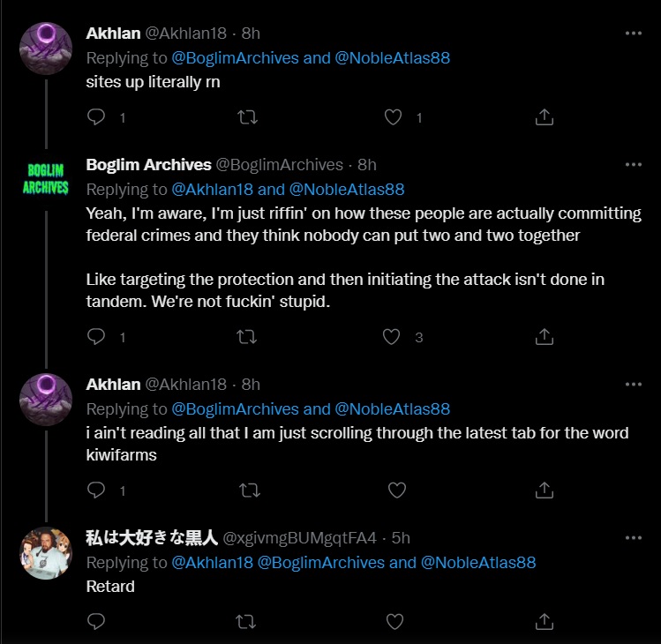Screen dimensions: 661x644
Task: Open more options for Akhlan's first tweet
Action: [634, 34]
